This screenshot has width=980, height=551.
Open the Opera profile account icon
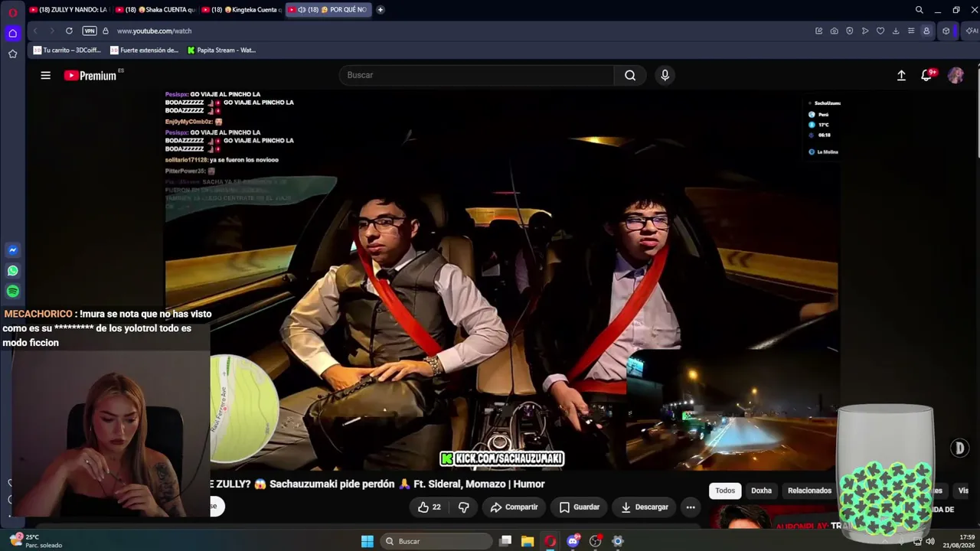(x=926, y=31)
